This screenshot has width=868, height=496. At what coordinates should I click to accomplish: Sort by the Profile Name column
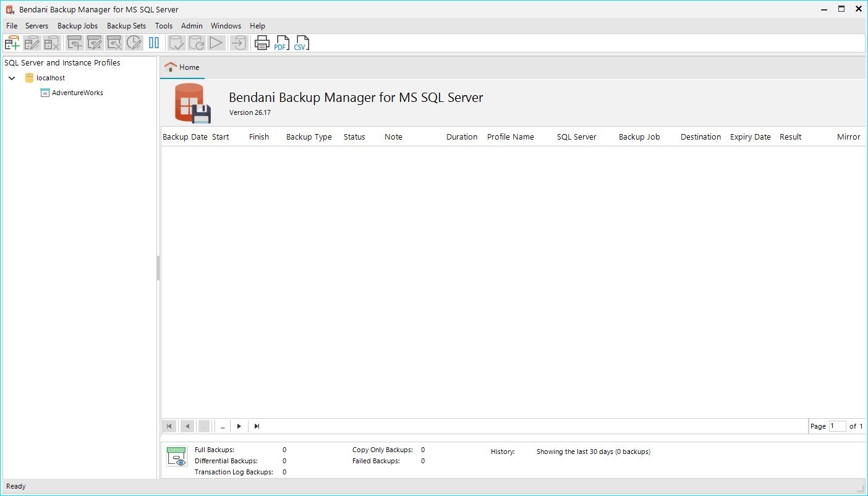click(511, 137)
